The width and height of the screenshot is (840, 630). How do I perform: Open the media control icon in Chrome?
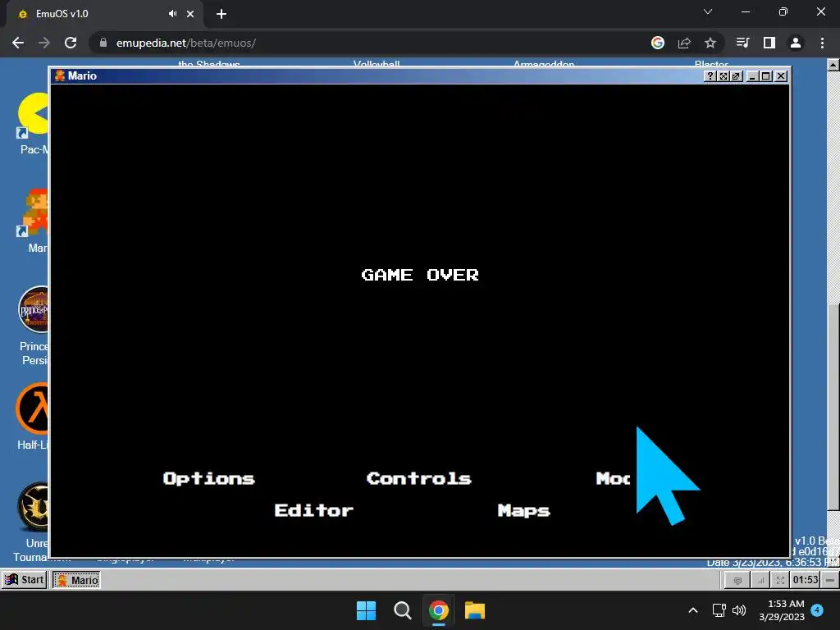[743, 43]
